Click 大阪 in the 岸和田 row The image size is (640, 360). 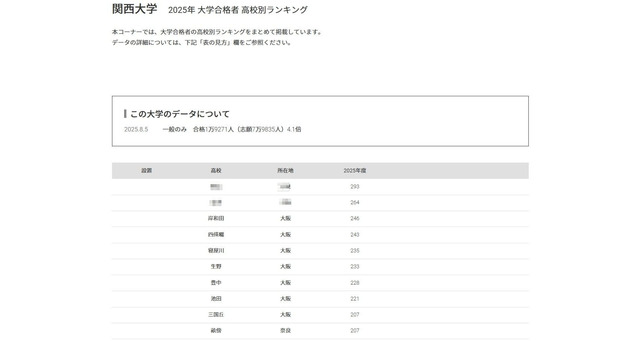pos(285,218)
